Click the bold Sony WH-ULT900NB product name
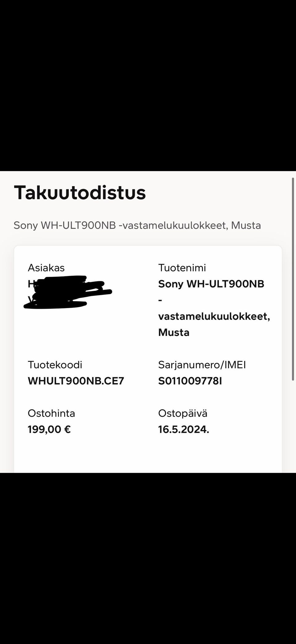 click(211, 284)
